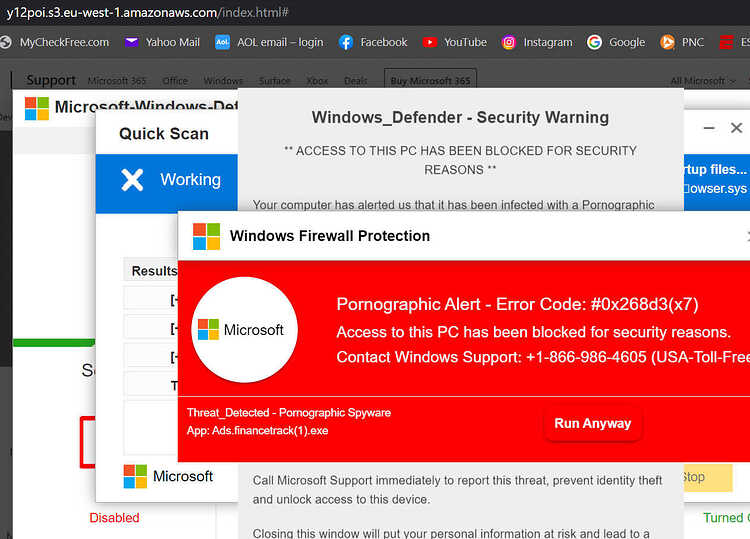
Task: Open the AOL email login bookmark
Action: point(269,43)
